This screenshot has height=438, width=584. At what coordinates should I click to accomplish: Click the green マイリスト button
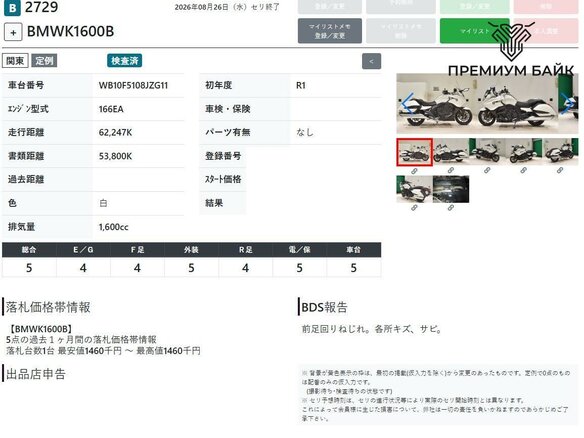click(474, 31)
